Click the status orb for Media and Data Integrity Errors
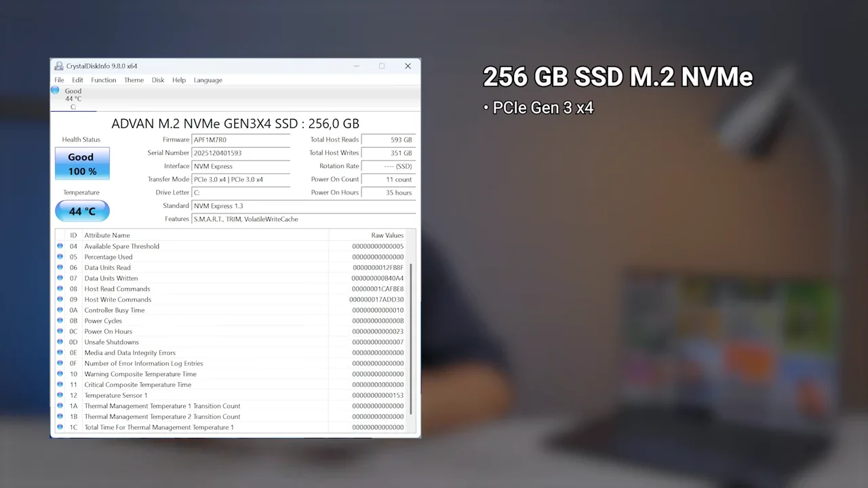 [60, 352]
